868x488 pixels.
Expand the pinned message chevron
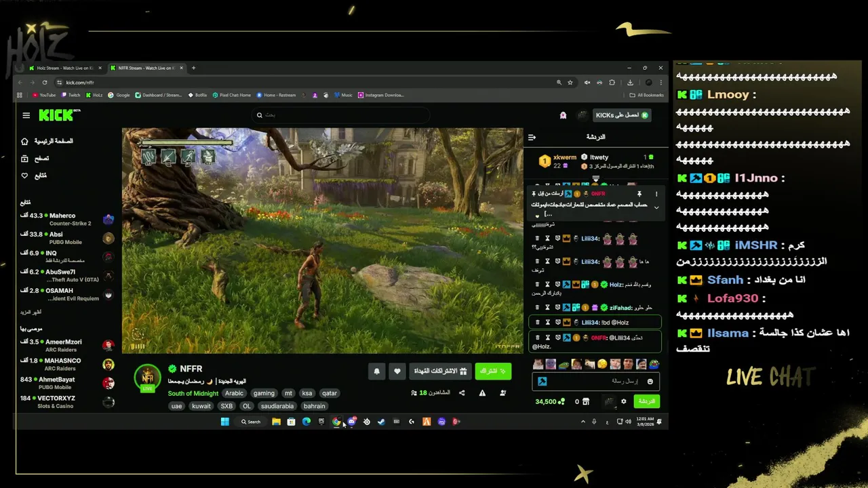click(656, 207)
